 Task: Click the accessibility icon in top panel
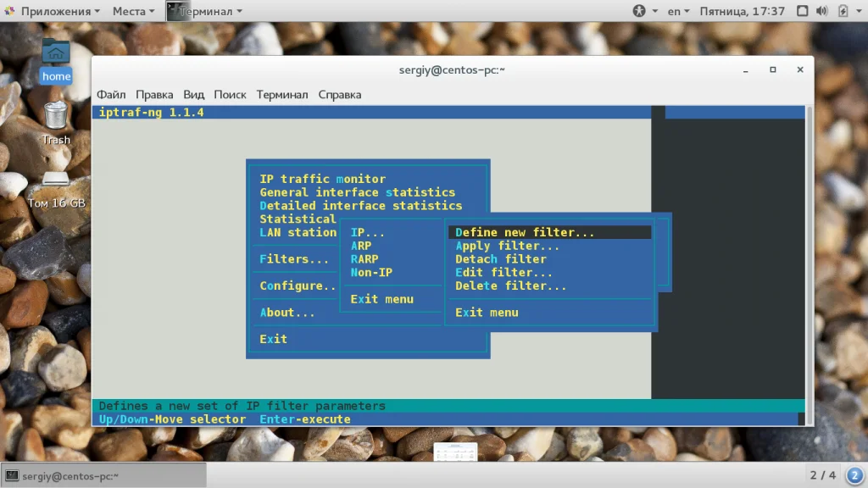639,11
